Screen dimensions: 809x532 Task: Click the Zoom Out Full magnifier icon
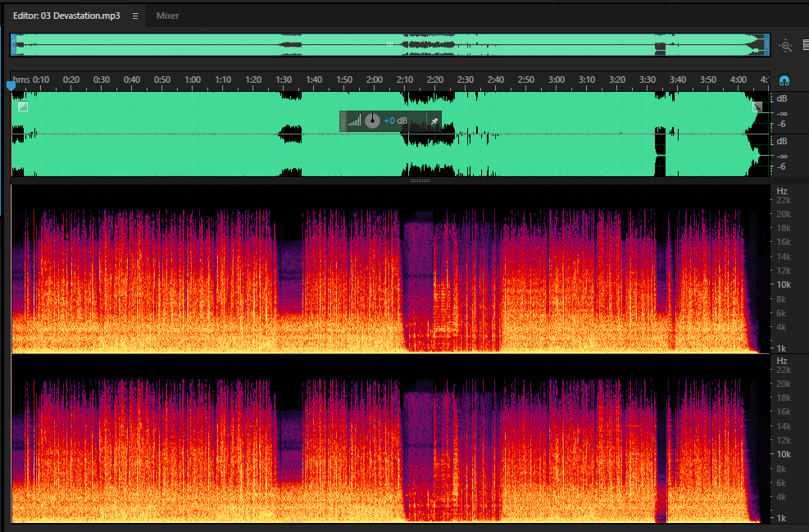[x=785, y=46]
